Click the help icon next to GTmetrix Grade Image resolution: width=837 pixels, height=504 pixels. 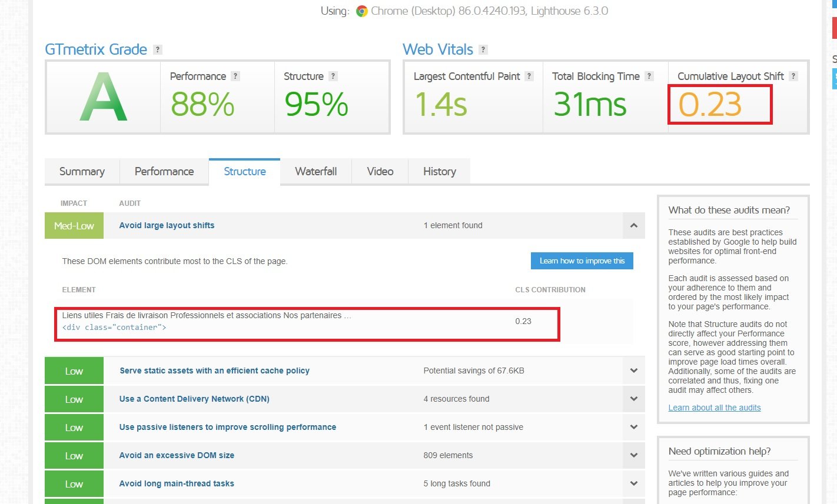tap(157, 49)
